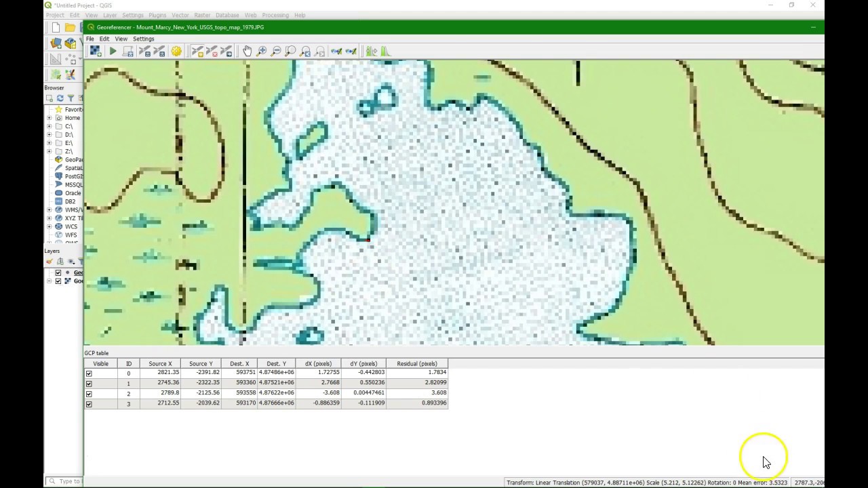Select the Pan hand tool
Viewport: 868px width, 488px height.
pyautogui.click(x=247, y=52)
